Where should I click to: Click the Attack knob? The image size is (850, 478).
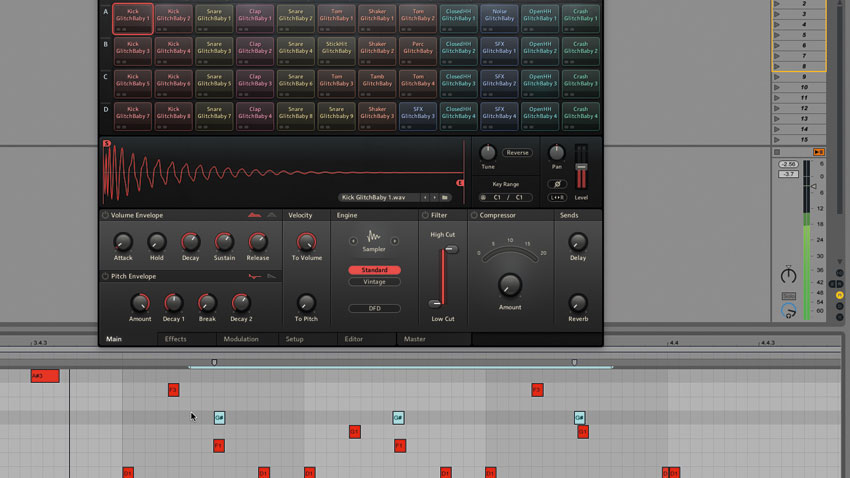coord(123,242)
